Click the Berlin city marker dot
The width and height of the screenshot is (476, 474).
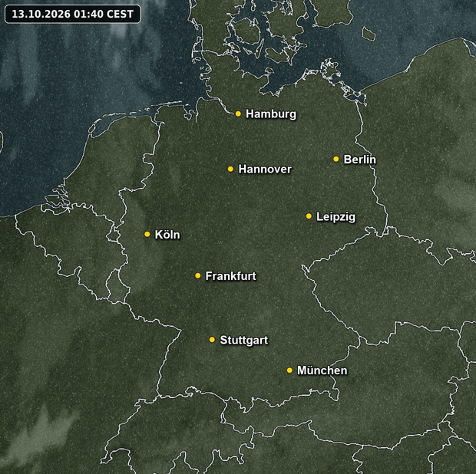tap(336, 159)
